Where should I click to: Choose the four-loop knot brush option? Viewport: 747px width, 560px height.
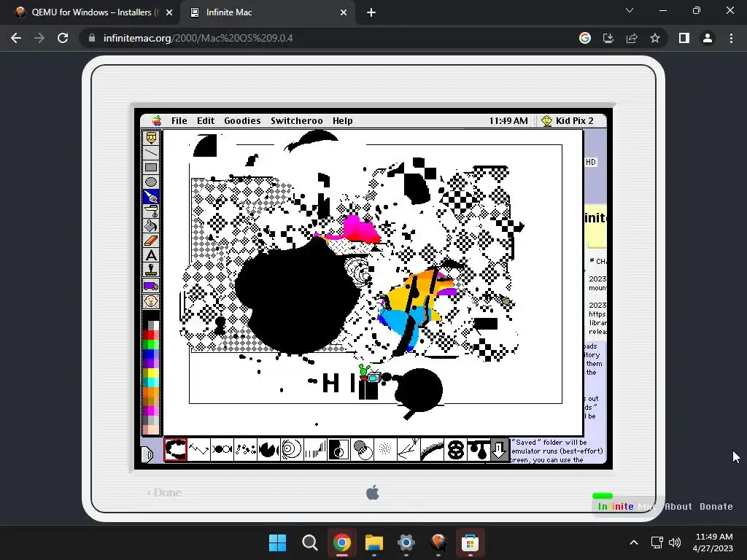pos(455,449)
